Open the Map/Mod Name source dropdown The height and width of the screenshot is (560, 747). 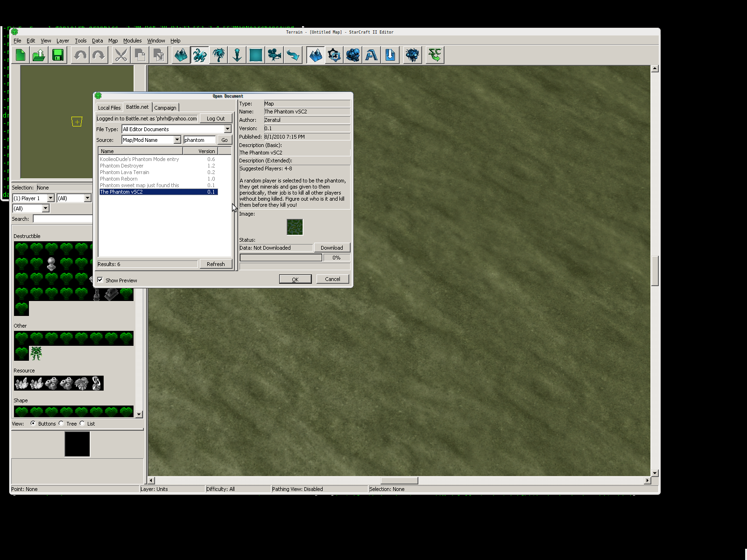point(177,140)
